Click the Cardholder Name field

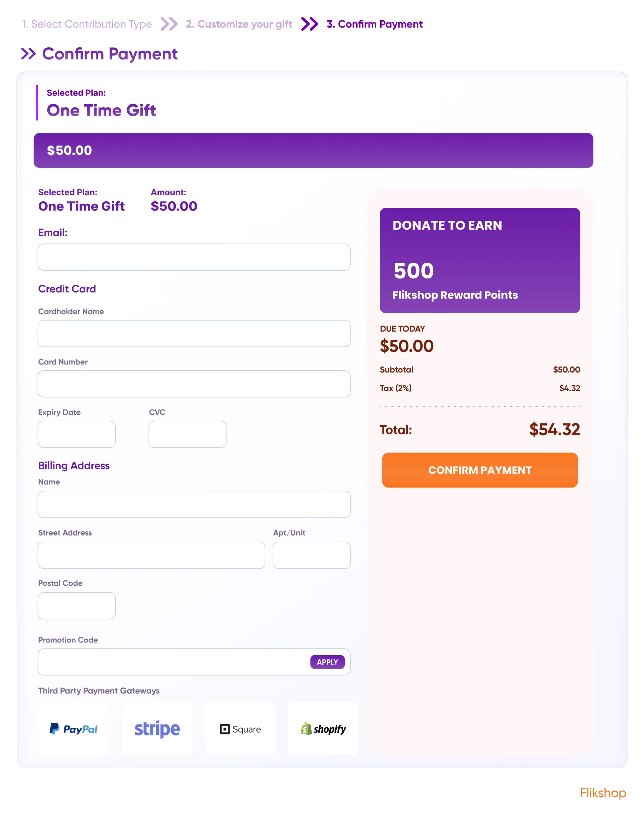(x=194, y=334)
